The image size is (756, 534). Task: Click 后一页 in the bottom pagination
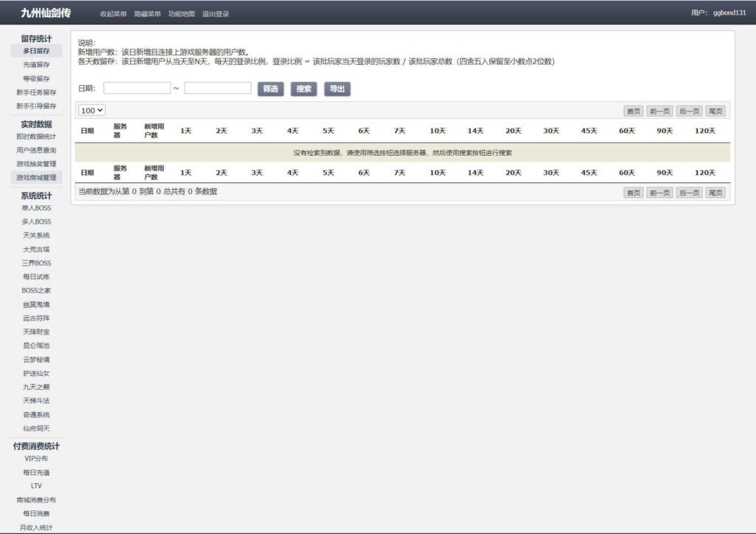[689, 192]
